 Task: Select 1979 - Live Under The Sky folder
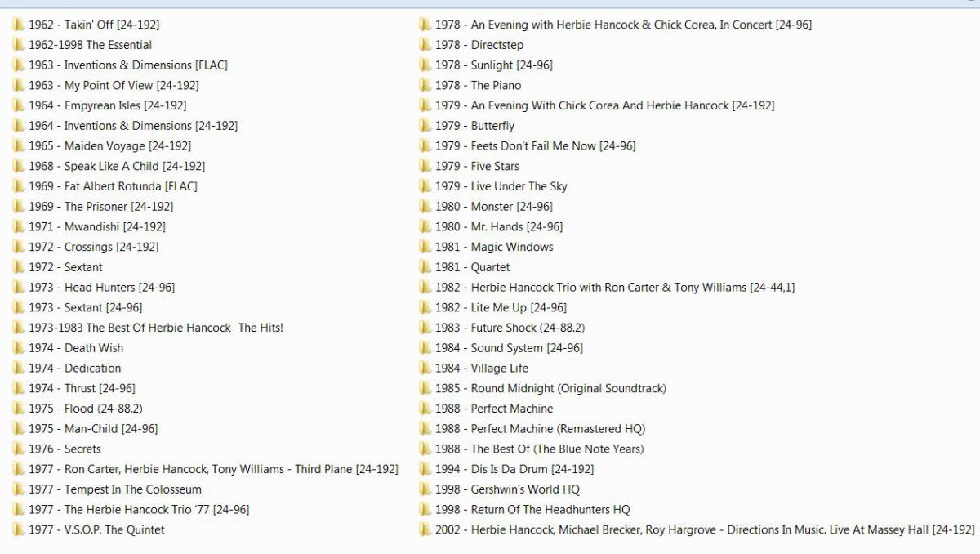point(501,186)
